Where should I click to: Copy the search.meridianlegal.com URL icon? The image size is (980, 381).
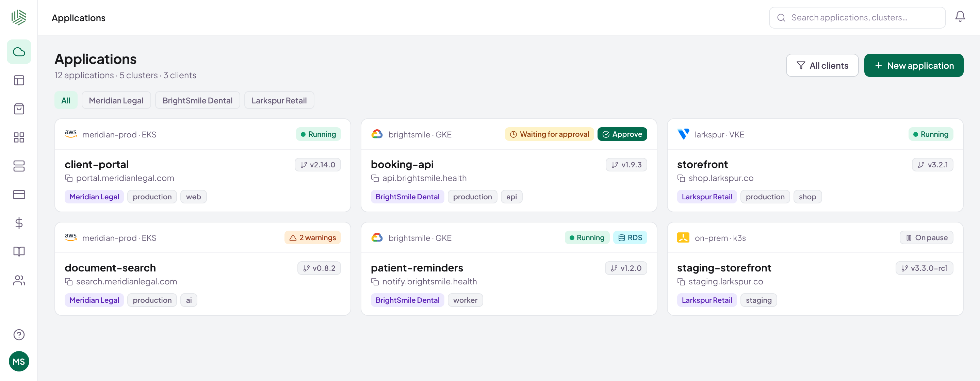[x=68, y=282]
